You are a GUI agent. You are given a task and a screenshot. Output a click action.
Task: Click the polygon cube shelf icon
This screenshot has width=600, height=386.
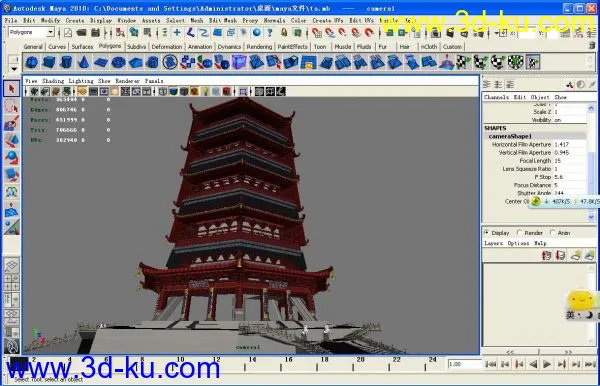pyautogui.click(x=49, y=62)
